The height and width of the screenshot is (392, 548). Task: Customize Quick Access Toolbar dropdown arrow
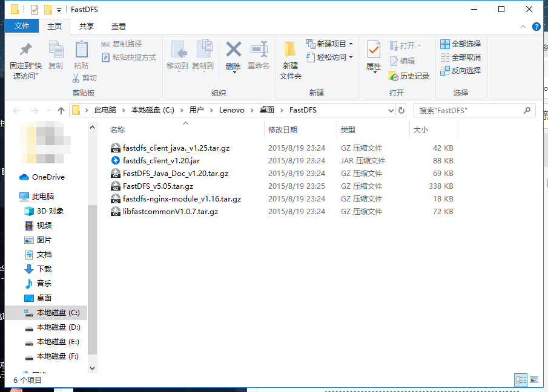click(59, 10)
